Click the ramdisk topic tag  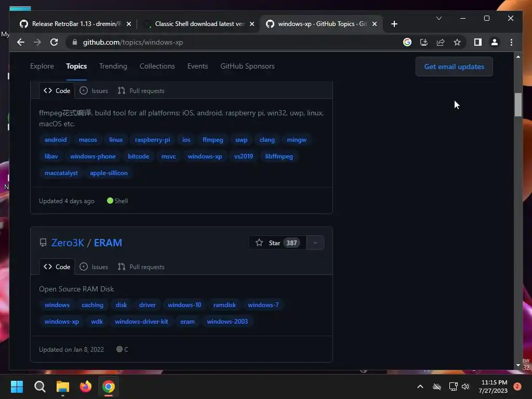tap(224, 305)
